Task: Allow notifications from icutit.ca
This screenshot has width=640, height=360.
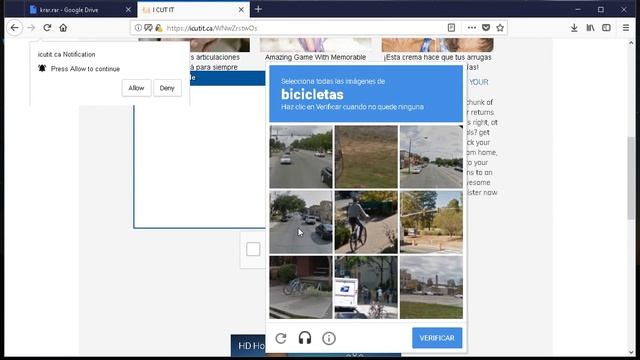Action: click(x=136, y=88)
